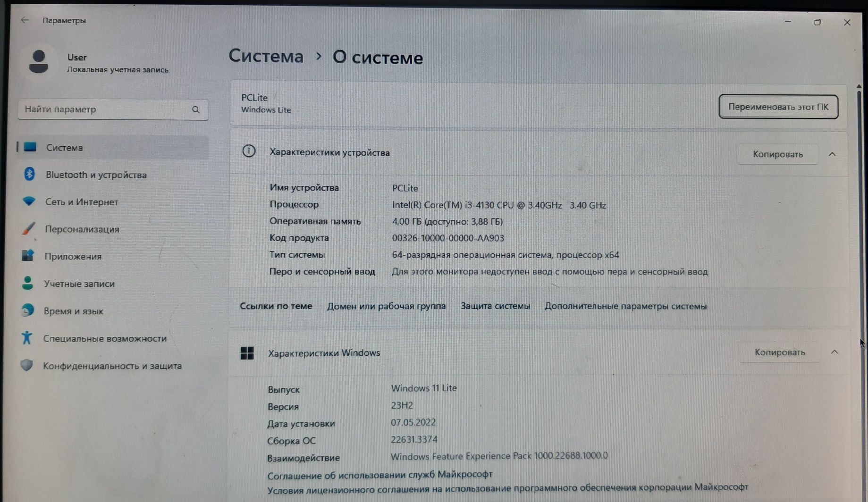The height and width of the screenshot is (502, 868).
Task: Click the Специальные возможности accessibility icon
Action: tap(26, 338)
